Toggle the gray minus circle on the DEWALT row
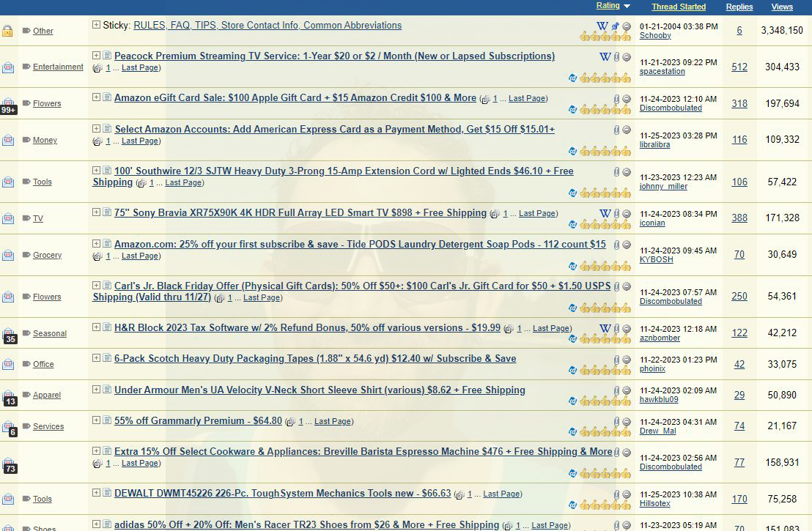Image resolution: width=812 pixels, height=531 pixels. coord(627,494)
